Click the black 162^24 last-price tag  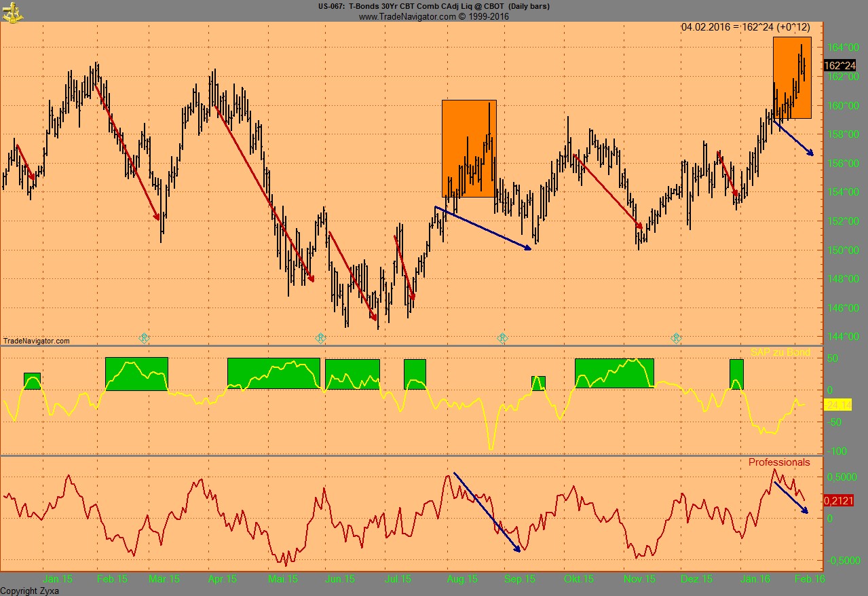(x=842, y=65)
